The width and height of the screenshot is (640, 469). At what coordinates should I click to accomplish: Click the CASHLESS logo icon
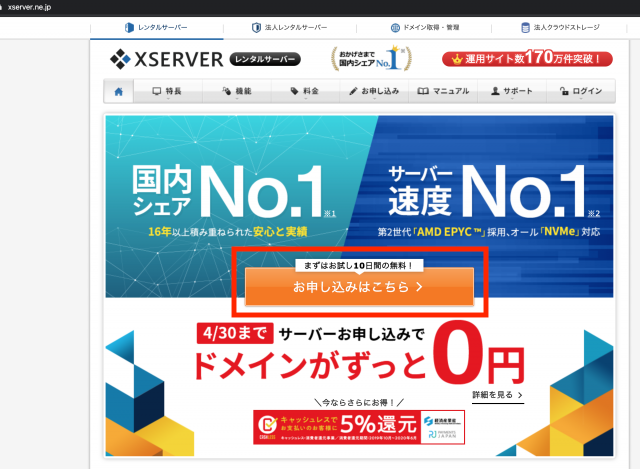coord(268,427)
